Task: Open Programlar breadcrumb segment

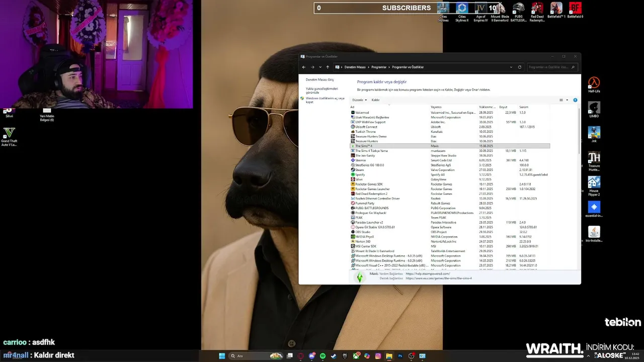Action: pos(379,67)
